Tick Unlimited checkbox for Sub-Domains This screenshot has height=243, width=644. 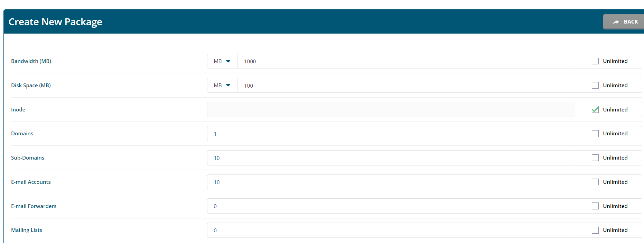point(595,158)
